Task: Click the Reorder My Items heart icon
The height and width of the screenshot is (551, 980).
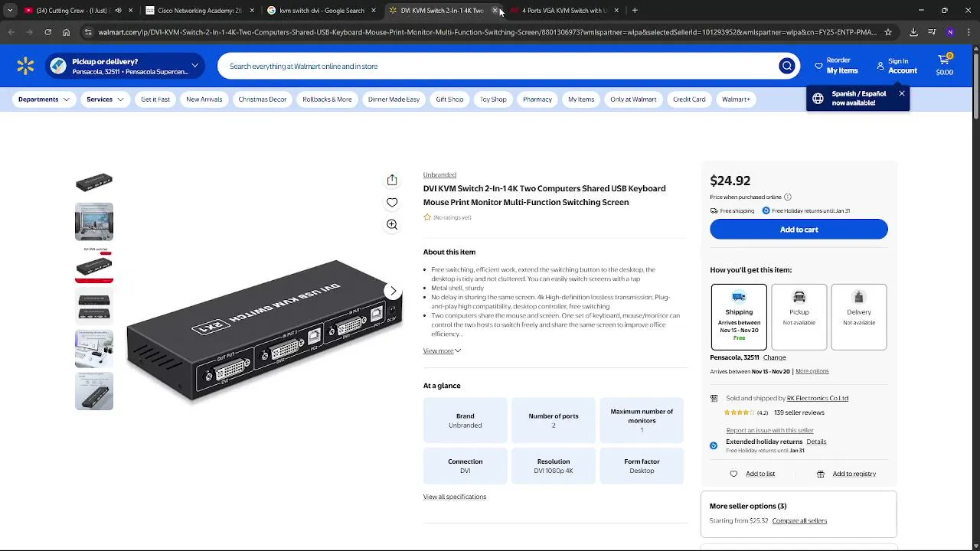Action: point(819,66)
